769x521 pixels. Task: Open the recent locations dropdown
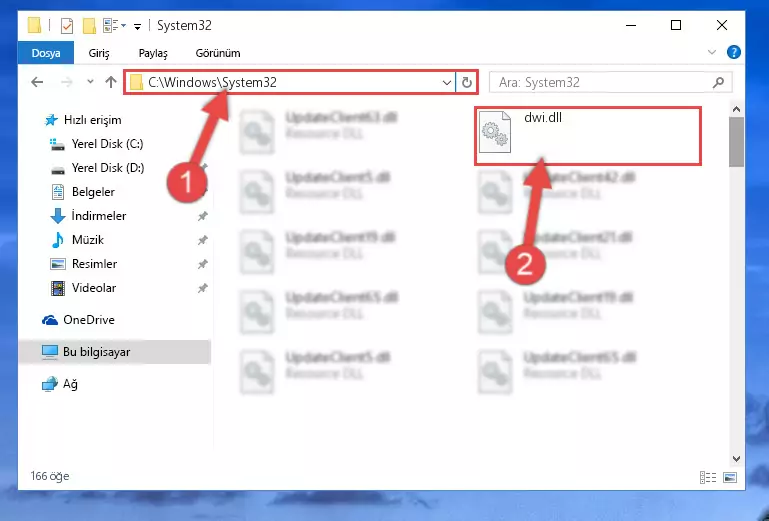(90, 82)
